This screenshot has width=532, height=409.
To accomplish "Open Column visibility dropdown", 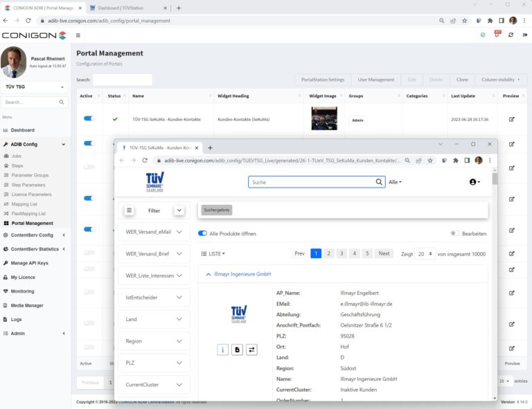I will (500, 80).
